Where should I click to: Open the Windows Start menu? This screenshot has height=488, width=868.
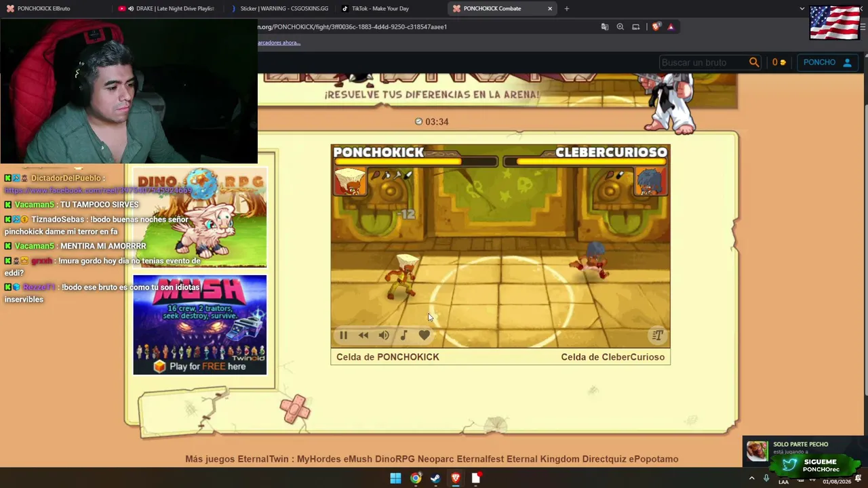click(x=395, y=479)
